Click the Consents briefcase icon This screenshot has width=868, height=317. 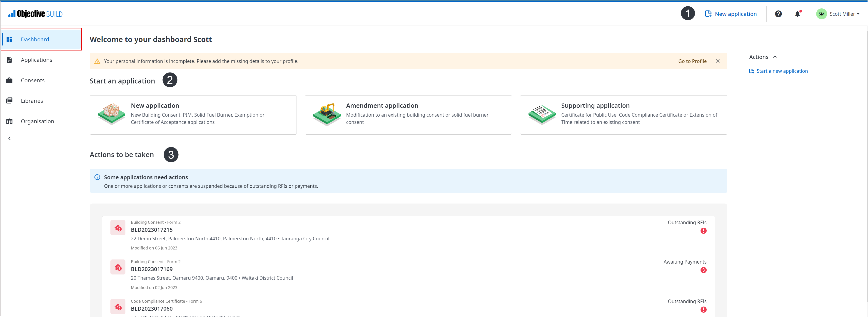click(x=10, y=80)
